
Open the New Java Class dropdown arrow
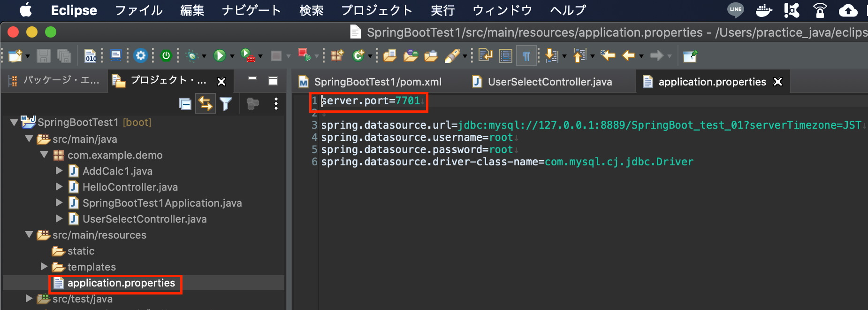(370, 56)
